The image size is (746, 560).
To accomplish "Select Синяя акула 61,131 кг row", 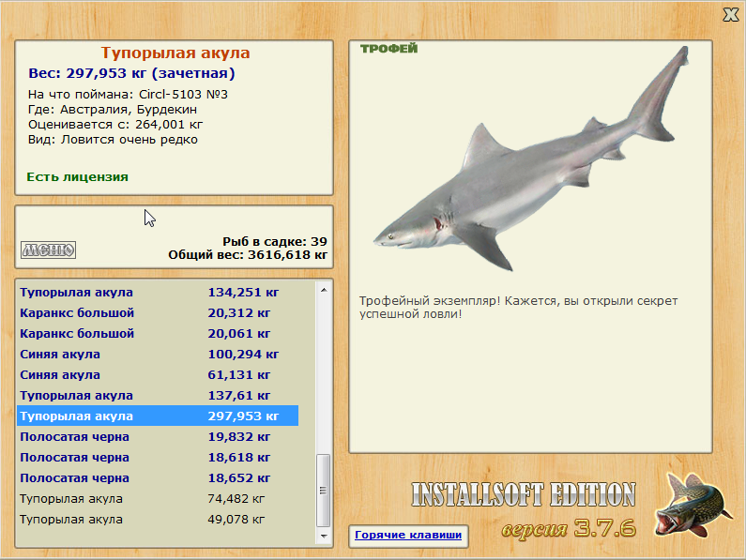I will coord(158,375).
